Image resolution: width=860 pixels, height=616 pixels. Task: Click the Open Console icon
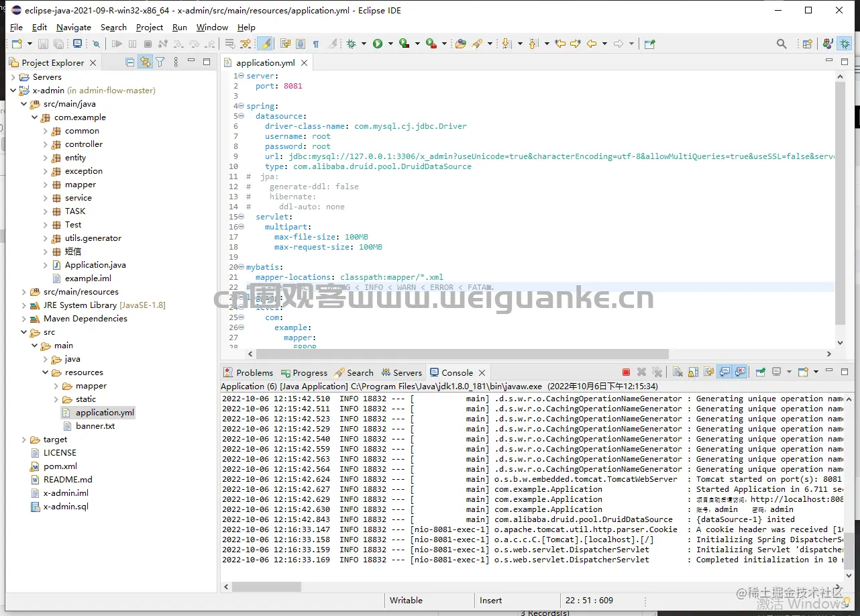pyautogui.click(x=803, y=372)
